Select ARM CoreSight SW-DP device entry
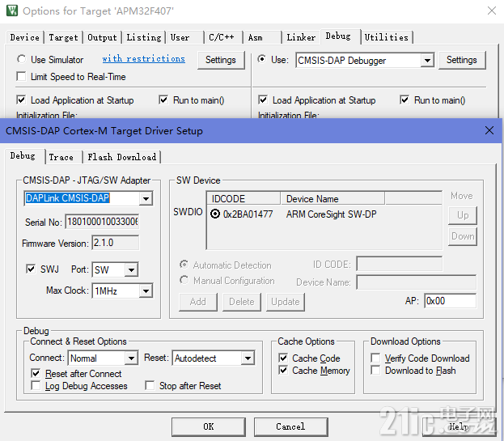The image size is (504, 441). pos(331,214)
